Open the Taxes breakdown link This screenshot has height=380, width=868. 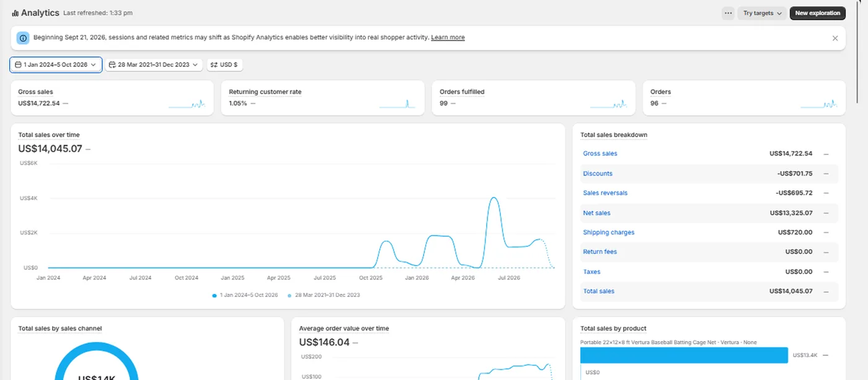(x=591, y=272)
